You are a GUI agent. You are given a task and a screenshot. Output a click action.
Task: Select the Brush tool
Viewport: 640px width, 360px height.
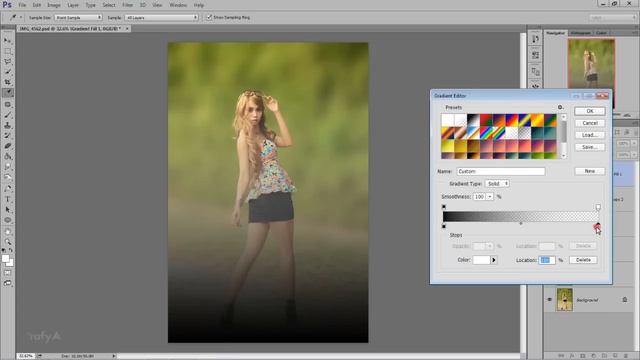coord(7,115)
